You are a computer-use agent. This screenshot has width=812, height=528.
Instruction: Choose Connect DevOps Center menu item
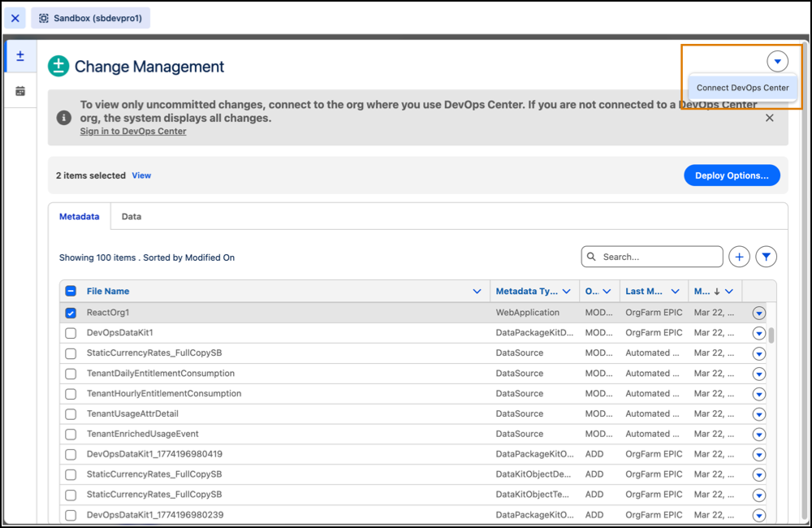tap(743, 88)
